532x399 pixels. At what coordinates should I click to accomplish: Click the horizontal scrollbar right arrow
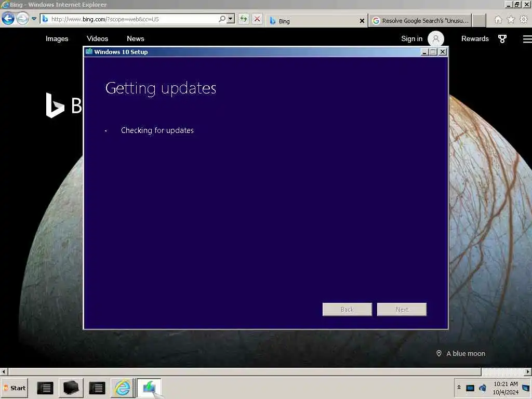[528, 372]
